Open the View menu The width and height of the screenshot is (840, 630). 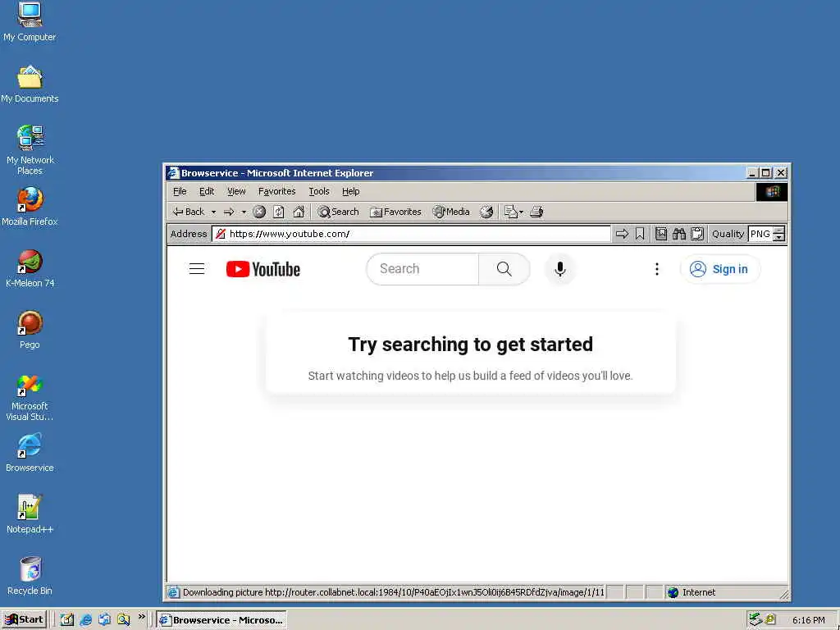pos(236,191)
